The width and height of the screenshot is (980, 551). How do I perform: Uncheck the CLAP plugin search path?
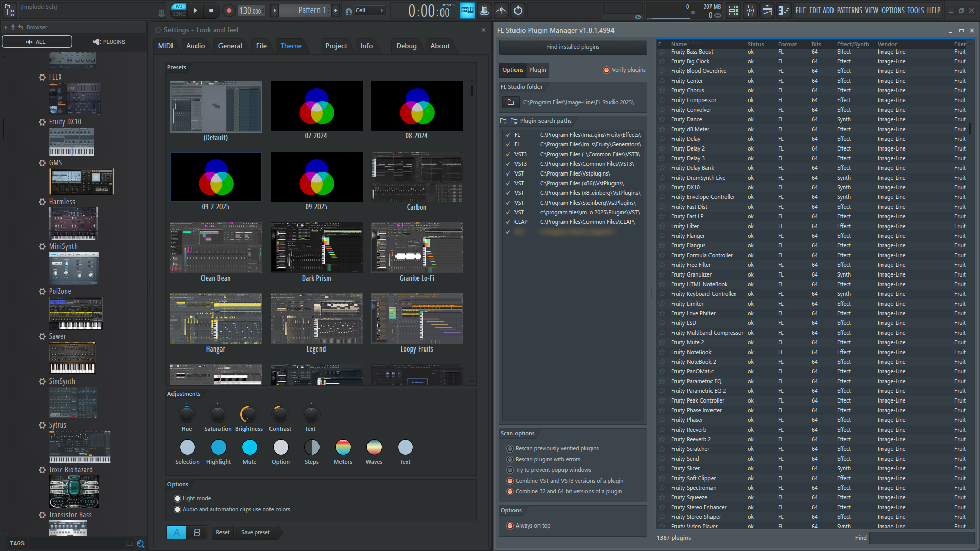(508, 222)
